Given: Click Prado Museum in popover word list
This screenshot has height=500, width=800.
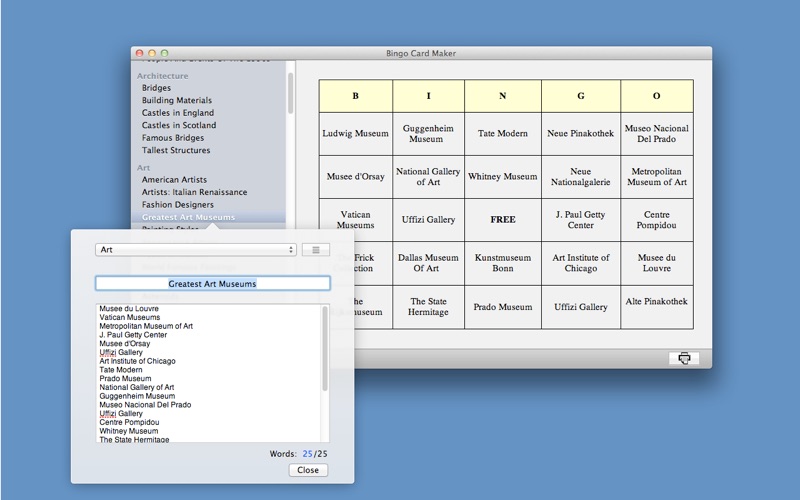Looking at the screenshot, I should [125, 379].
